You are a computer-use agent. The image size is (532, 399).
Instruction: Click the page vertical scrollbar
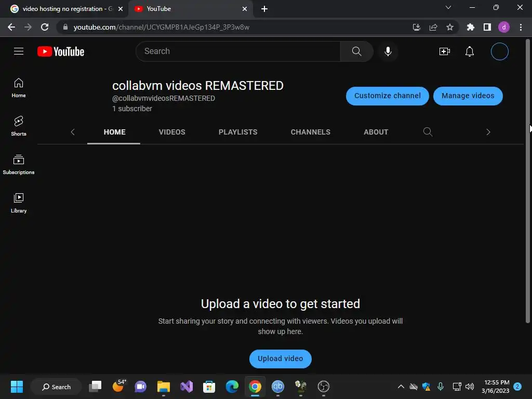click(528, 181)
